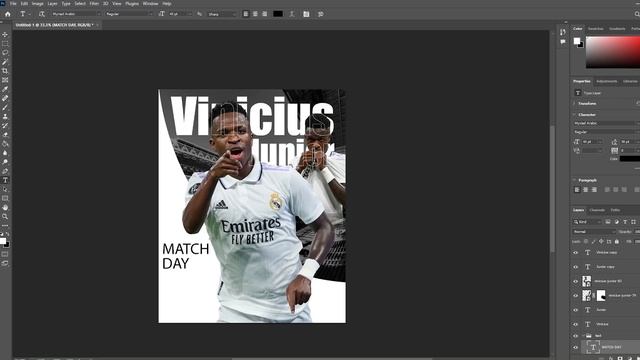Collapse the Character section in Properties
Image resolution: width=640 pixels, height=360 pixels.
pos(574,115)
